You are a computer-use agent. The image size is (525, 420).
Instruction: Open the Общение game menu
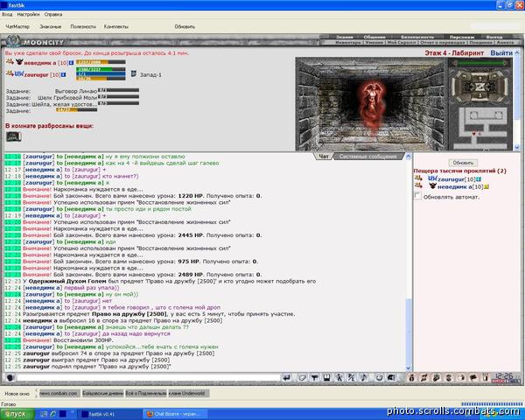click(374, 37)
